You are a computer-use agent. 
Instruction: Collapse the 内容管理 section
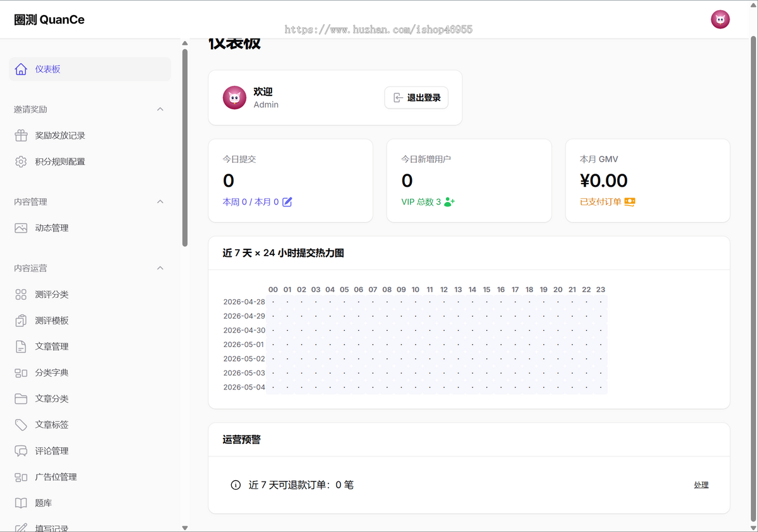(160, 202)
